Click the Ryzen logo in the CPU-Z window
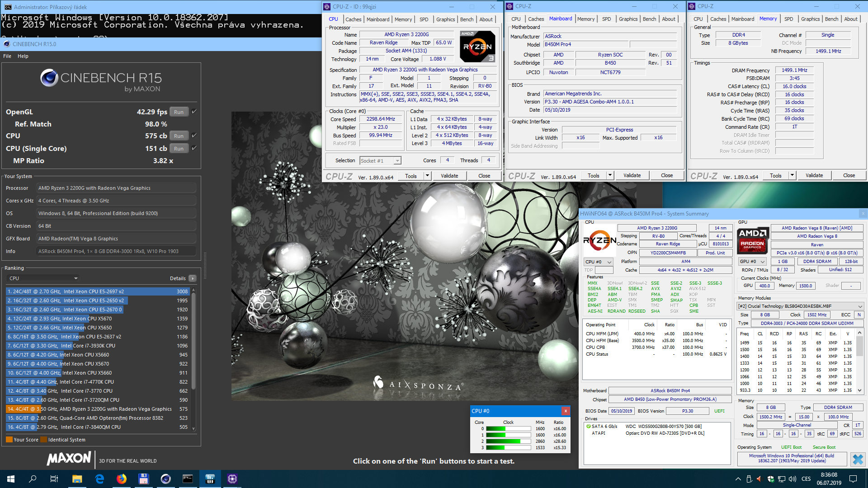The image size is (868, 488). tap(477, 47)
